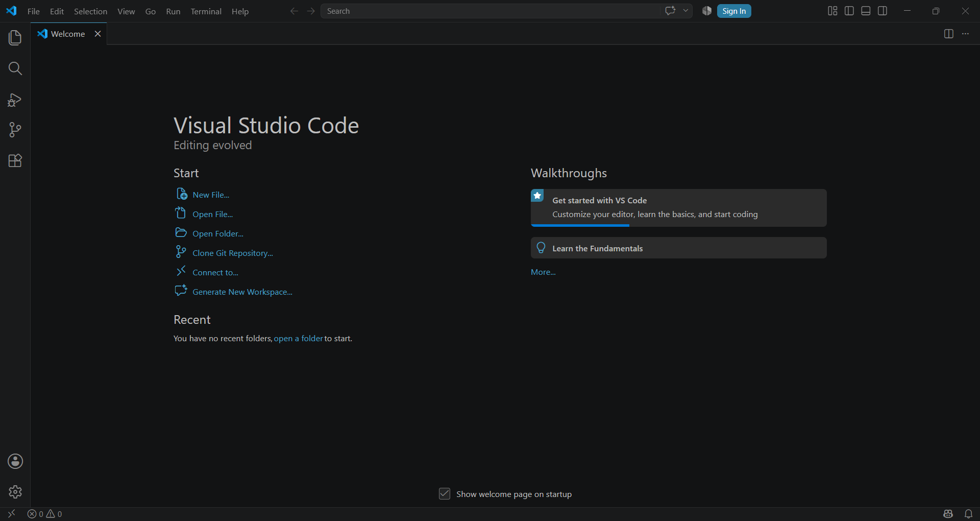This screenshot has width=980, height=521.
Task: Open Run and Debug view
Action: 15,100
